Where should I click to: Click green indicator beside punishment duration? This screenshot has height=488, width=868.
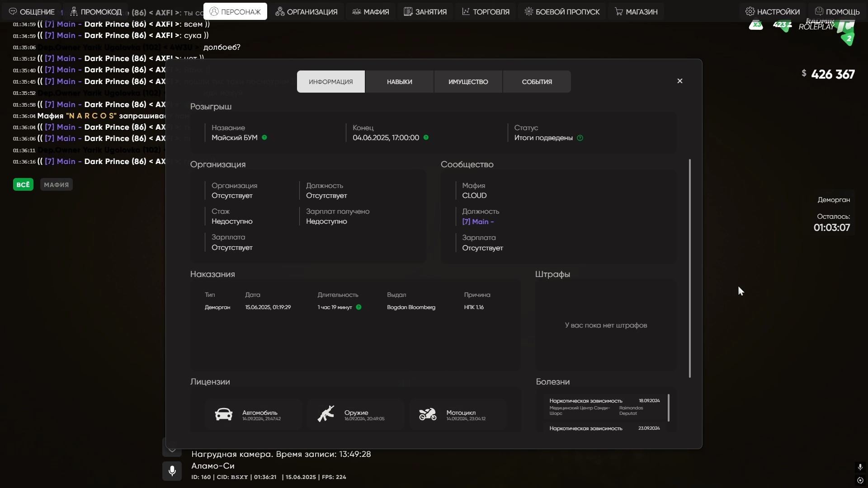pos(359,307)
